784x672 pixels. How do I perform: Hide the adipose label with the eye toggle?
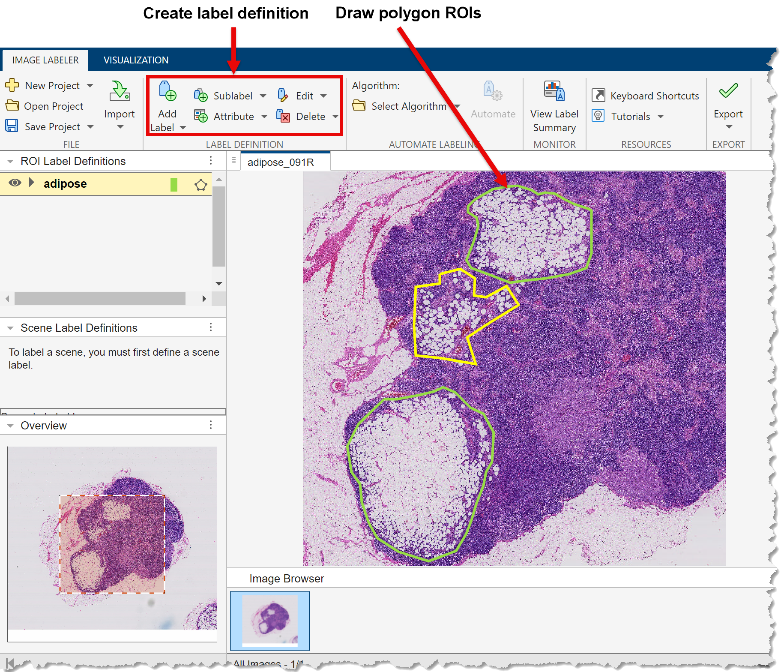pyautogui.click(x=15, y=183)
